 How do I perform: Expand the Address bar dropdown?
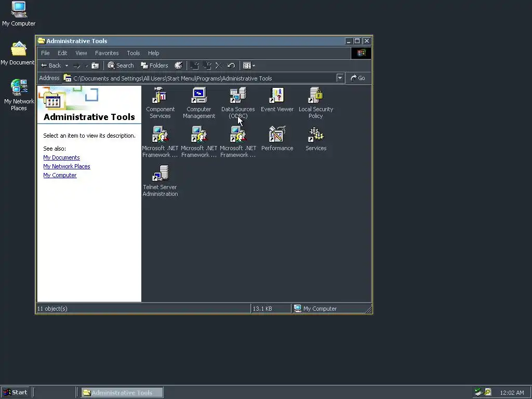coord(340,78)
